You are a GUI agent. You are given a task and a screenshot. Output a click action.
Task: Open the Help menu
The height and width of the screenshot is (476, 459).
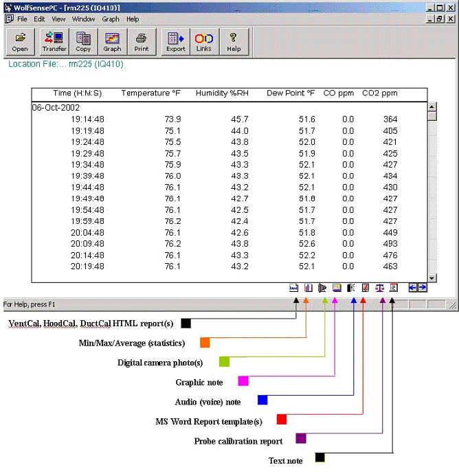click(133, 19)
